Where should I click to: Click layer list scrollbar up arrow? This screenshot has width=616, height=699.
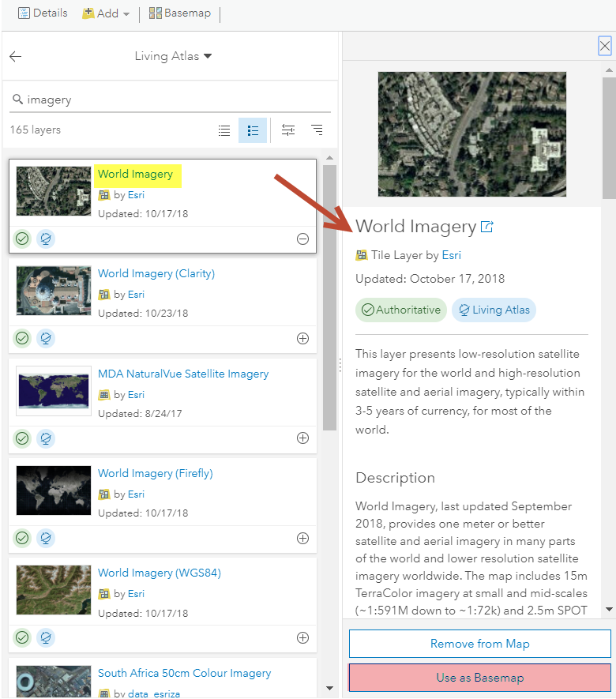[x=330, y=158]
